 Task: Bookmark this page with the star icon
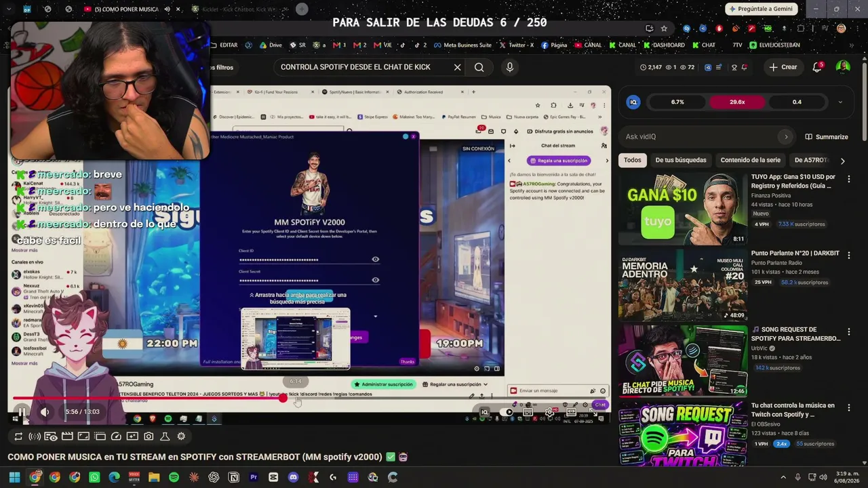[664, 28]
